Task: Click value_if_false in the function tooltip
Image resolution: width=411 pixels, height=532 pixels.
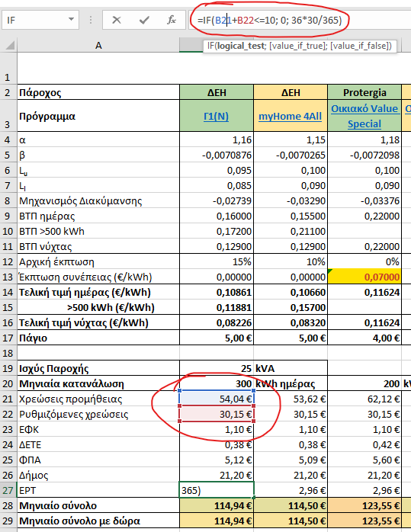Action: (x=358, y=46)
